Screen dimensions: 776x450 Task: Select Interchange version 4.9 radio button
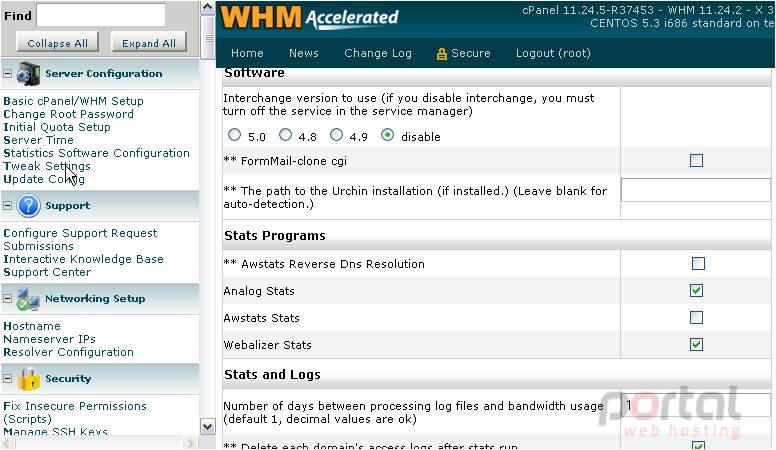tap(337, 135)
